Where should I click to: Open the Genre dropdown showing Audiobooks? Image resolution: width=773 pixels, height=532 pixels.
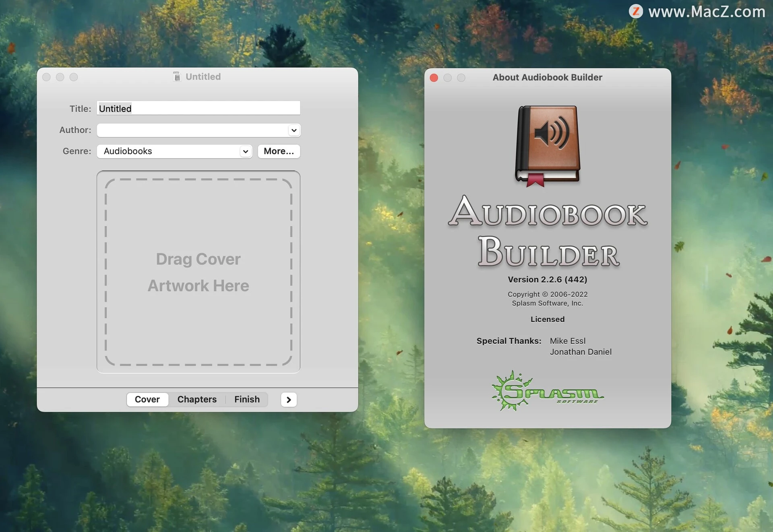(x=174, y=151)
